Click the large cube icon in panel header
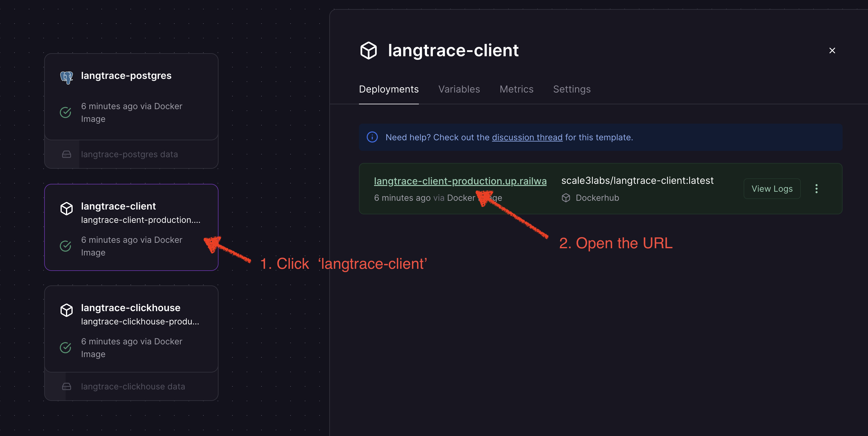 (368, 50)
